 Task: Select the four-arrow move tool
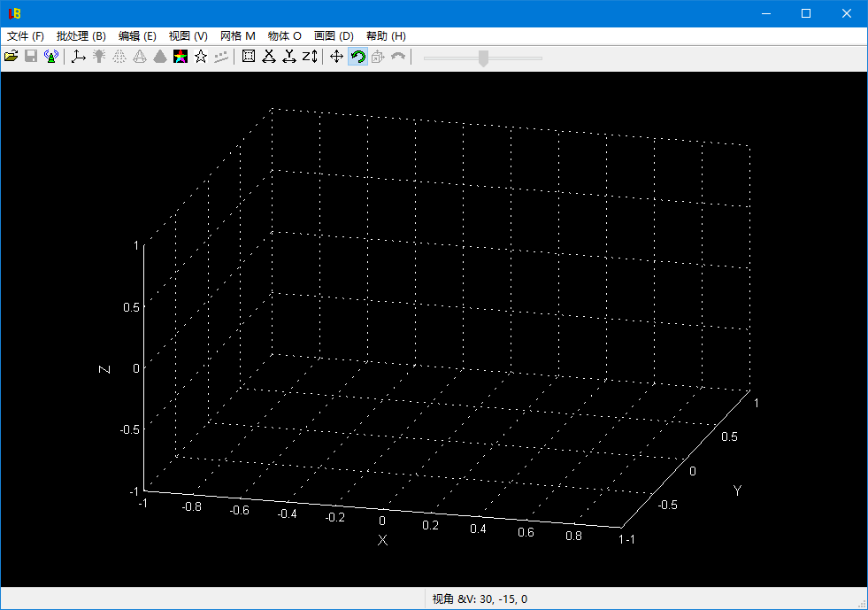pos(336,56)
